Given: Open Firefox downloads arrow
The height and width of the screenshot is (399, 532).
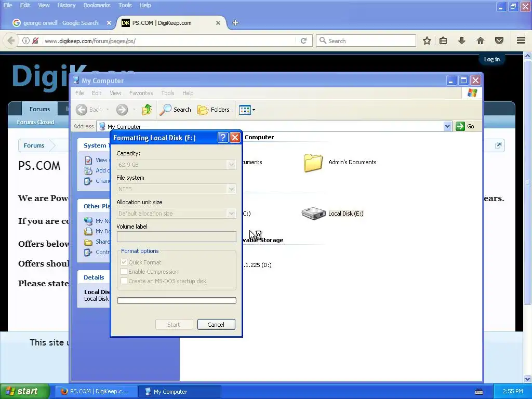Looking at the screenshot, I should pyautogui.click(x=462, y=41).
